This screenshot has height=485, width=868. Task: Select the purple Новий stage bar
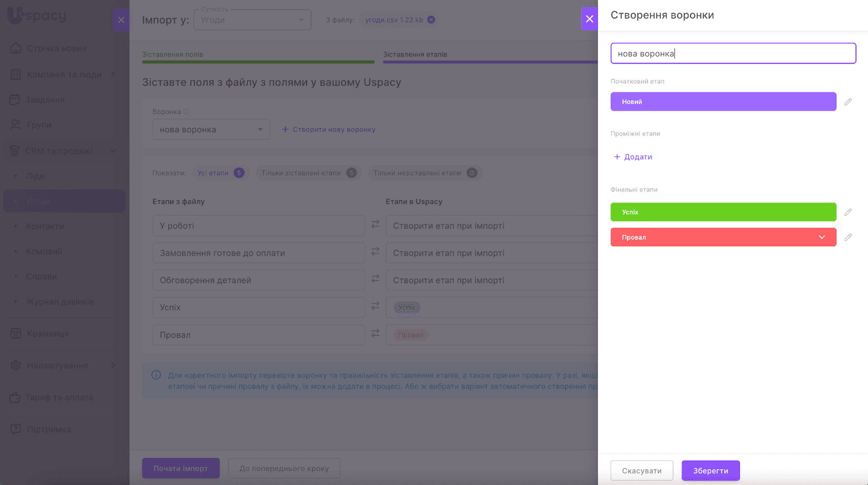723,101
